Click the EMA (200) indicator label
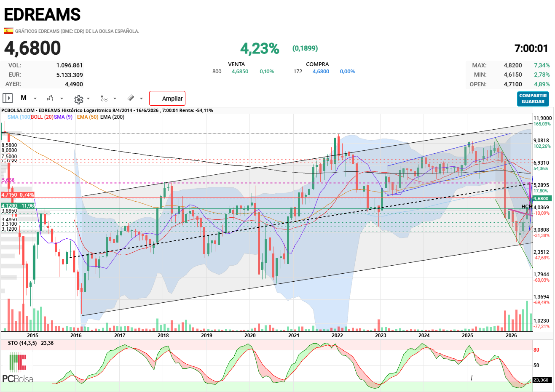 pos(112,117)
